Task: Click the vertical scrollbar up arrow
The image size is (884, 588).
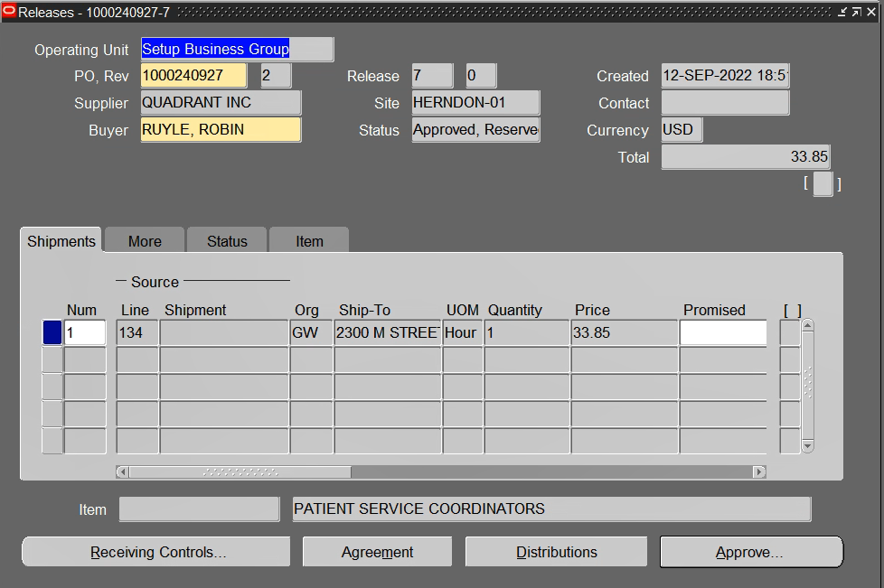Action: 807,325
